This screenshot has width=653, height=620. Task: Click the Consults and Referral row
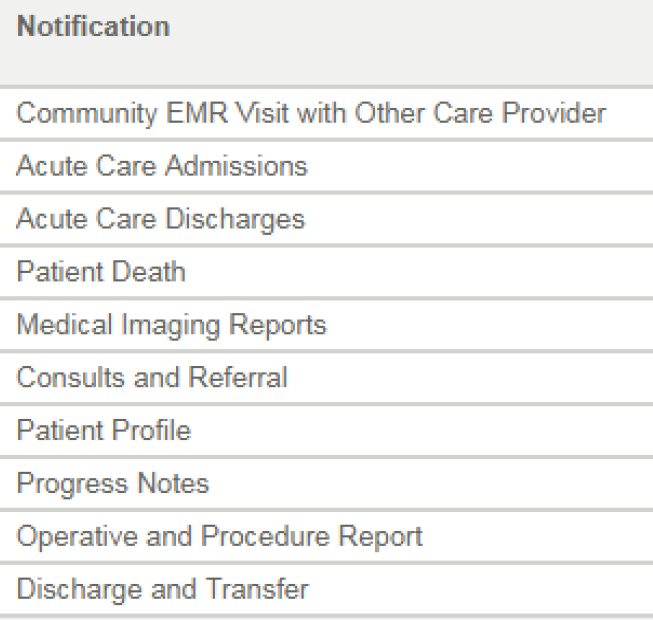click(151, 377)
